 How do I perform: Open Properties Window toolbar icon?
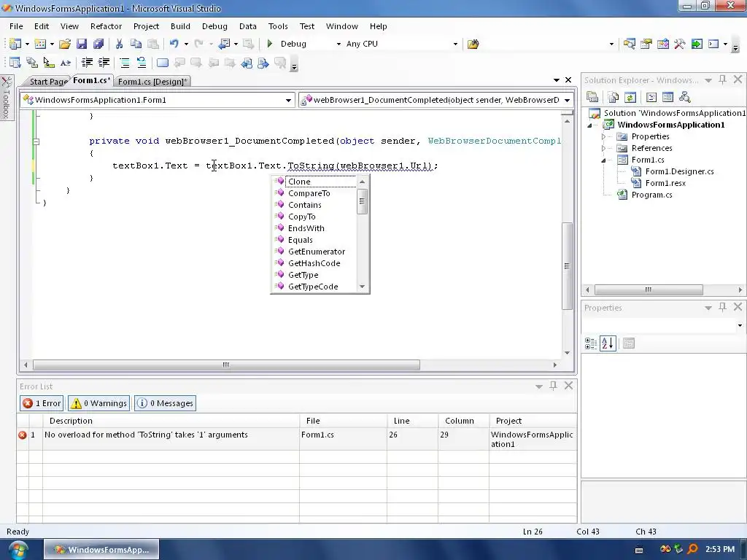tap(646, 44)
